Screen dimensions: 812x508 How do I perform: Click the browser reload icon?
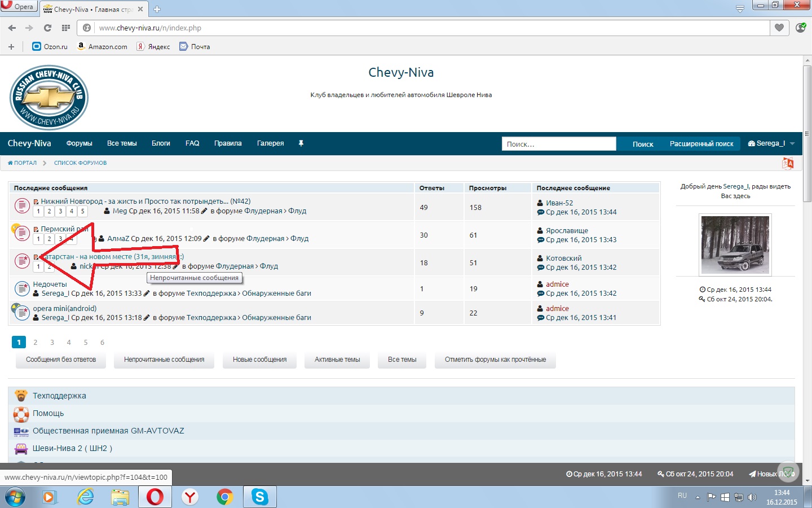point(47,28)
